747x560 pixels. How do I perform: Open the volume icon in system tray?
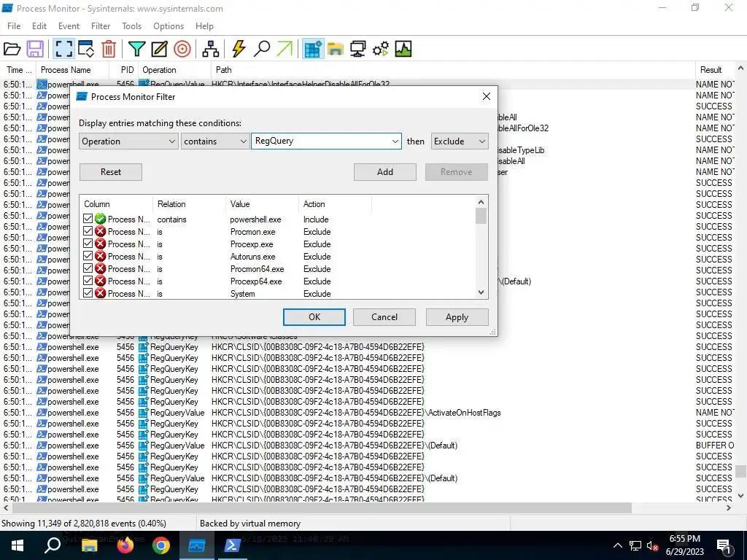tap(653, 545)
